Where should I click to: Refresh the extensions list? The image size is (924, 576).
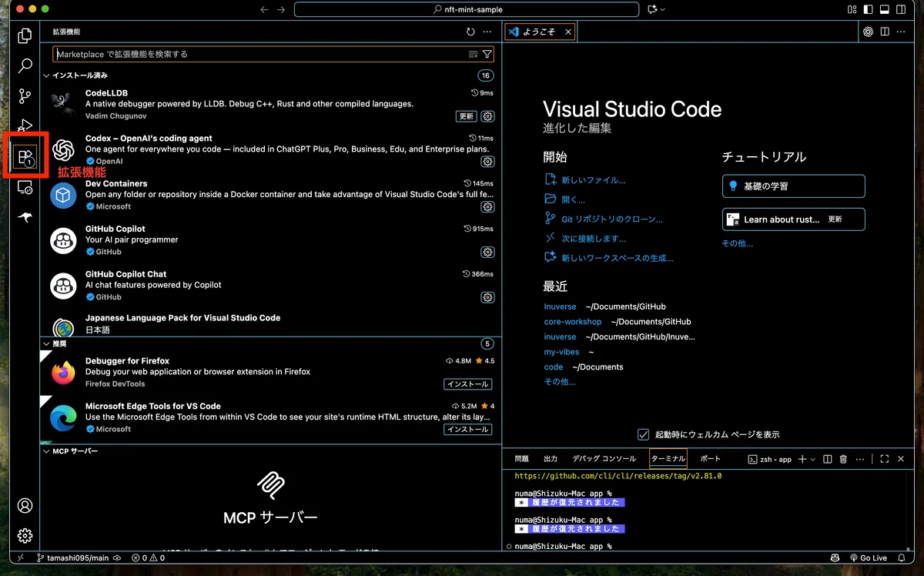pyautogui.click(x=470, y=32)
